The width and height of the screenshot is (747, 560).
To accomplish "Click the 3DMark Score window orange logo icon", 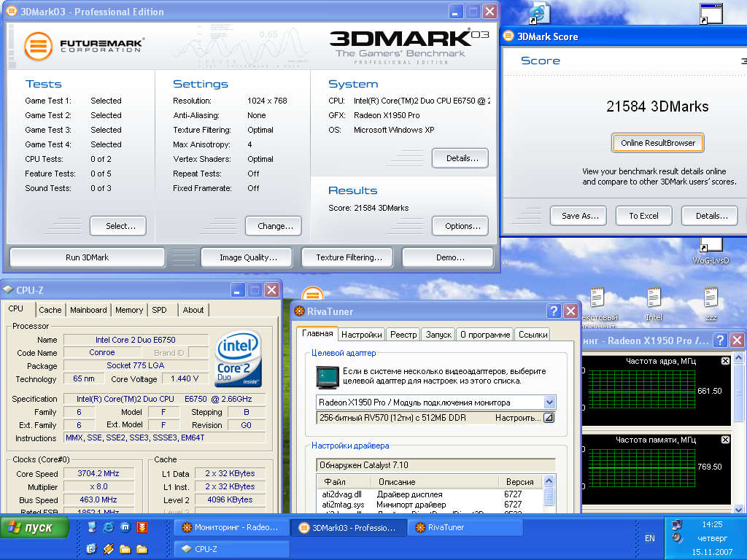I will point(508,36).
